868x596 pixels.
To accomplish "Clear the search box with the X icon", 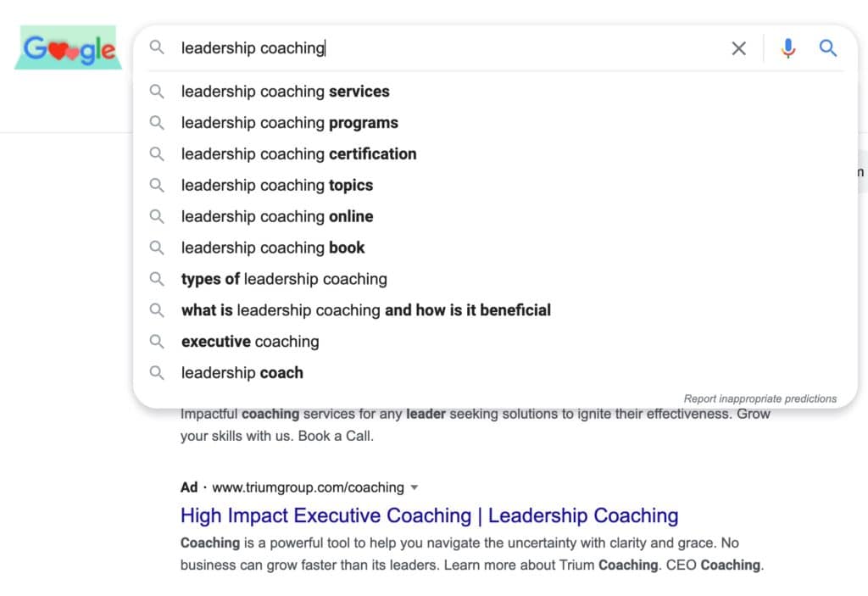I will (739, 48).
